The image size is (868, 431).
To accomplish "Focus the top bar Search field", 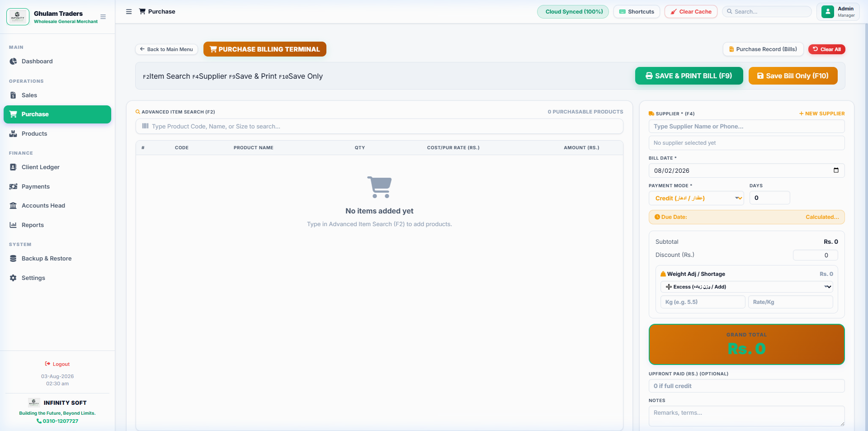I will click(x=767, y=12).
